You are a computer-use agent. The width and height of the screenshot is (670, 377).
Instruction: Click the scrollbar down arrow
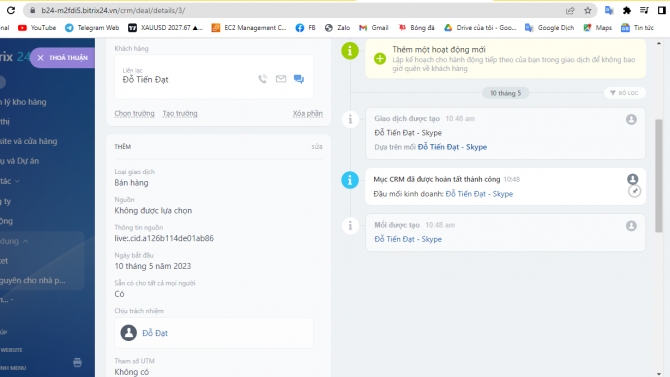click(x=658, y=373)
